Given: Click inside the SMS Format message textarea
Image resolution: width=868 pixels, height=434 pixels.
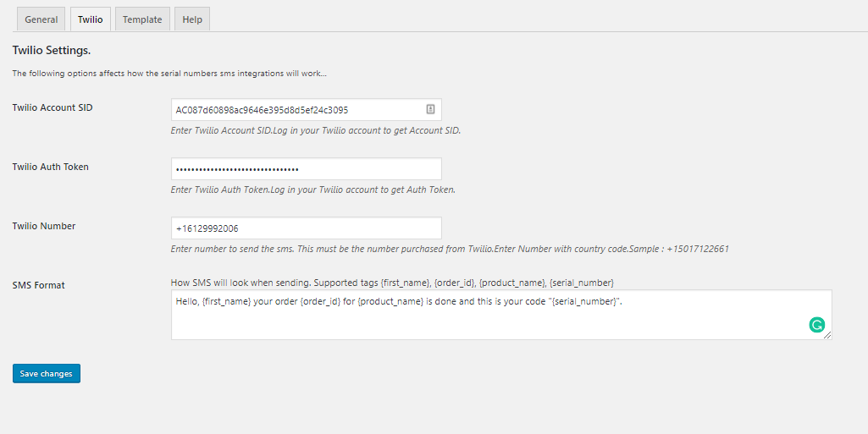Looking at the screenshot, I should (501, 315).
